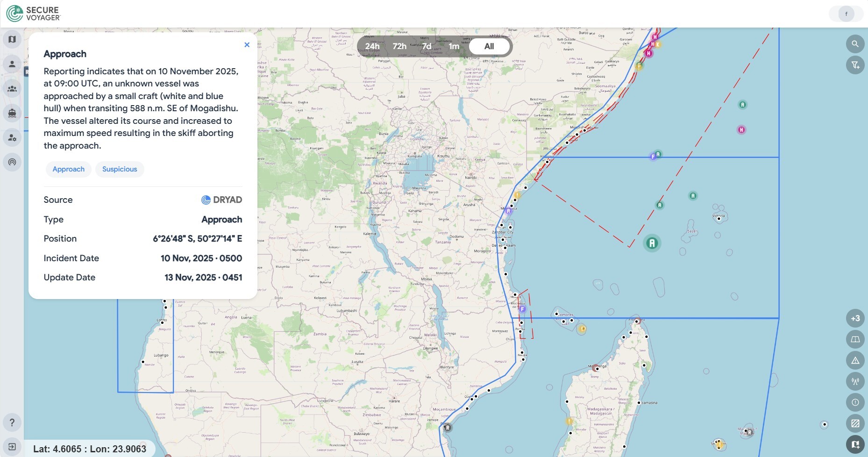Click the Approach tag chip

(69, 169)
